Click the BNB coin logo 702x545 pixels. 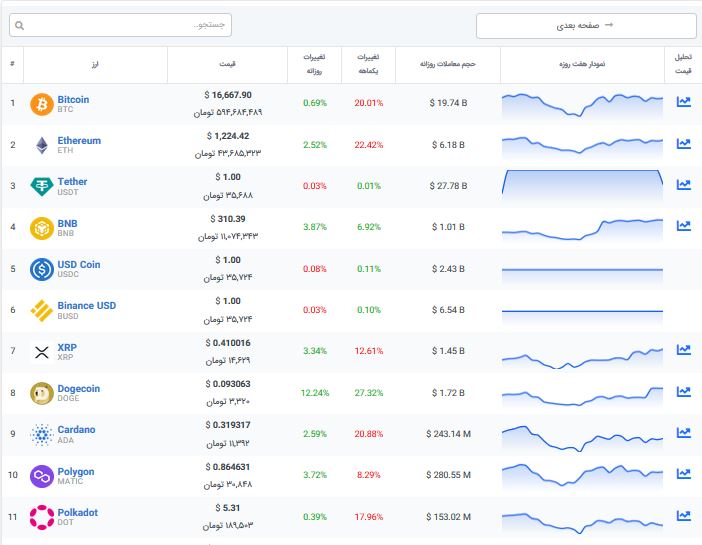[x=42, y=228]
